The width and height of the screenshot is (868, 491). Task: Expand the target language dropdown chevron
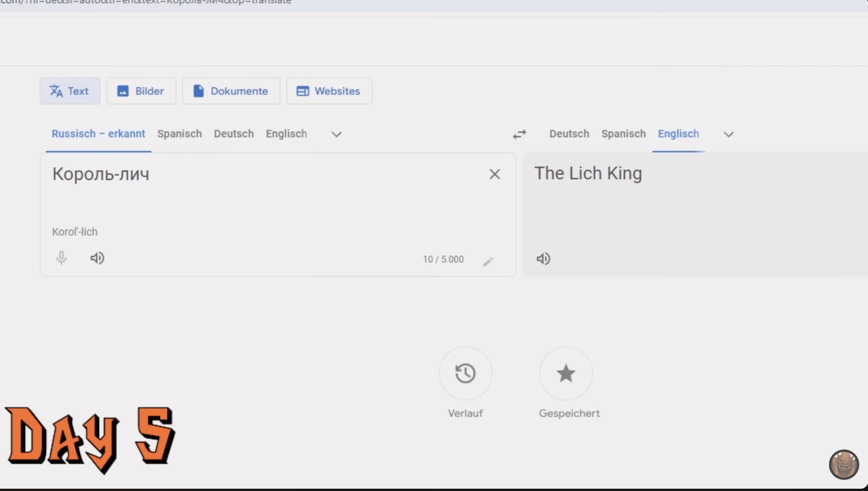(729, 134)
